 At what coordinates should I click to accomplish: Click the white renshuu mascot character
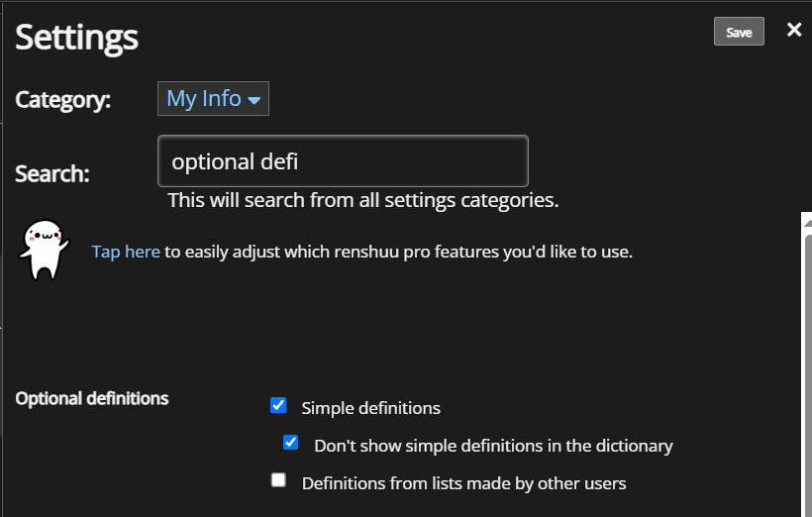(44, 251)
